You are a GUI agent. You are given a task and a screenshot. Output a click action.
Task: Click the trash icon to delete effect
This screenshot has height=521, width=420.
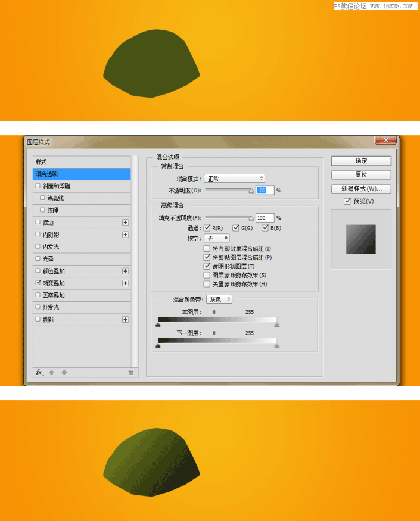click(130, 372)
